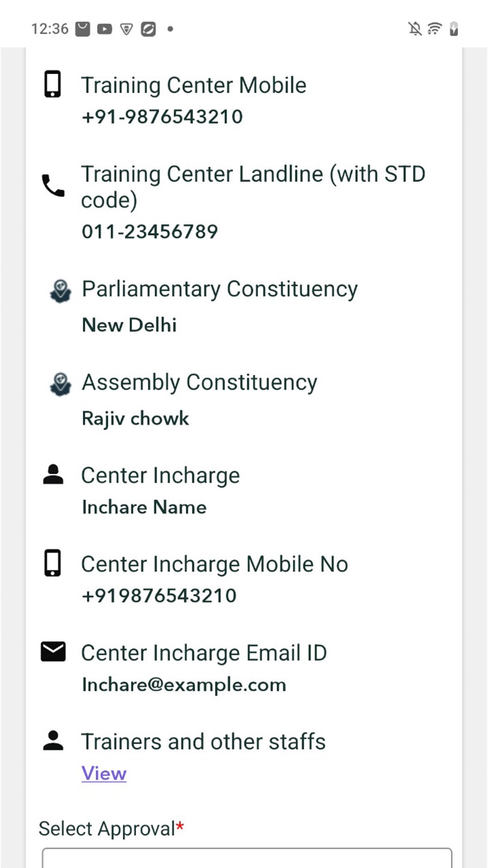The width and height of the screenshot is (488, 868).
Task: Tap the YouTube notification status icon
Action: (104, 29)
